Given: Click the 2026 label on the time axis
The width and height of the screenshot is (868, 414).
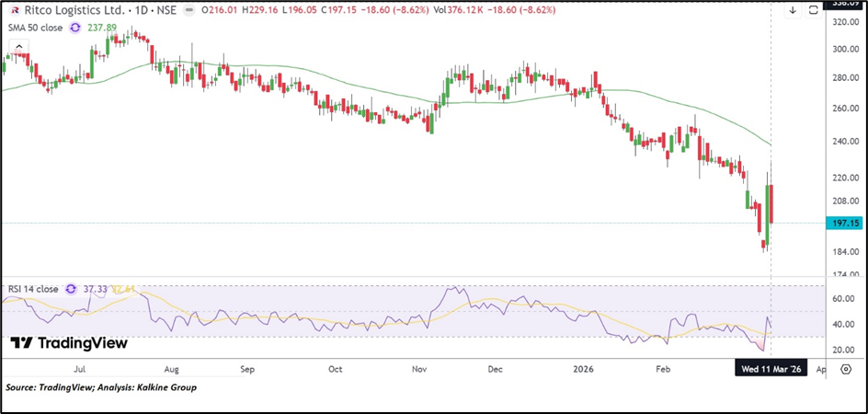Looking at the screenshot, I should pyautogui.click(x=583, y=368).
